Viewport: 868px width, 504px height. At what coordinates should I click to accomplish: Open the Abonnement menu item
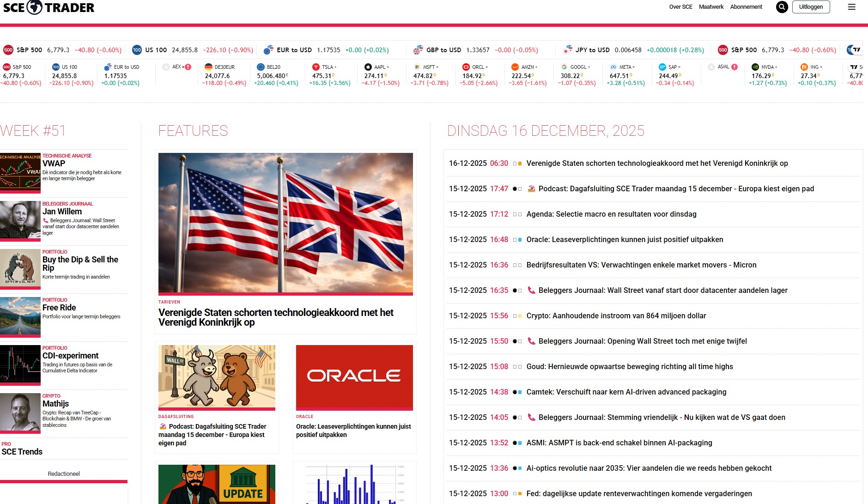[x=746, y=7]
